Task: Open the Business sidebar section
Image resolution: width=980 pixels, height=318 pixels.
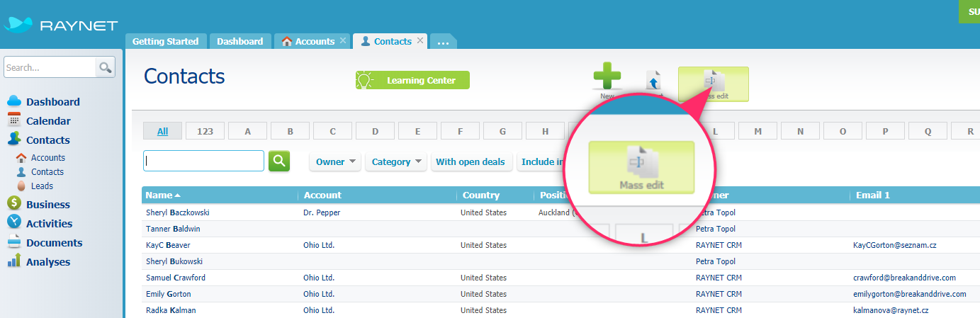Action: pyautogui.click(x=48, y=204)
